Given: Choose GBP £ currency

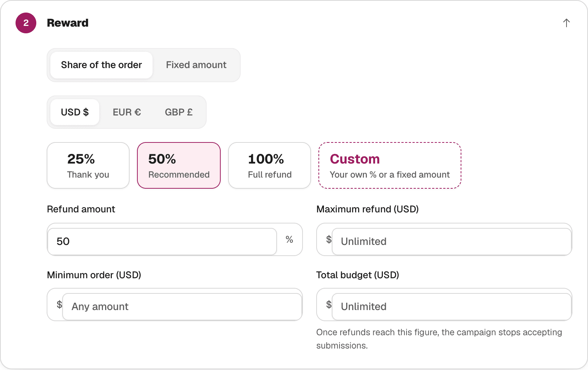Looking at the screenshot, I should click(x=179, y=112).
